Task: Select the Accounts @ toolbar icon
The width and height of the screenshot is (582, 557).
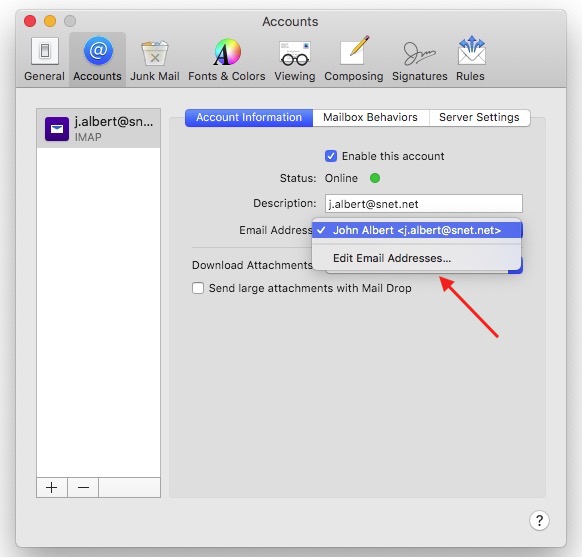Action: pos(98,59)
